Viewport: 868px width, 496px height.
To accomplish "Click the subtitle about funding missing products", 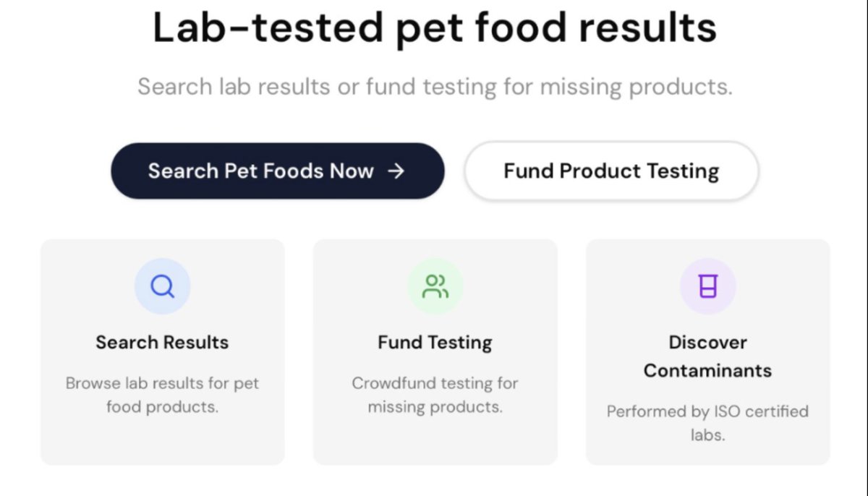I will click(435, 87).
